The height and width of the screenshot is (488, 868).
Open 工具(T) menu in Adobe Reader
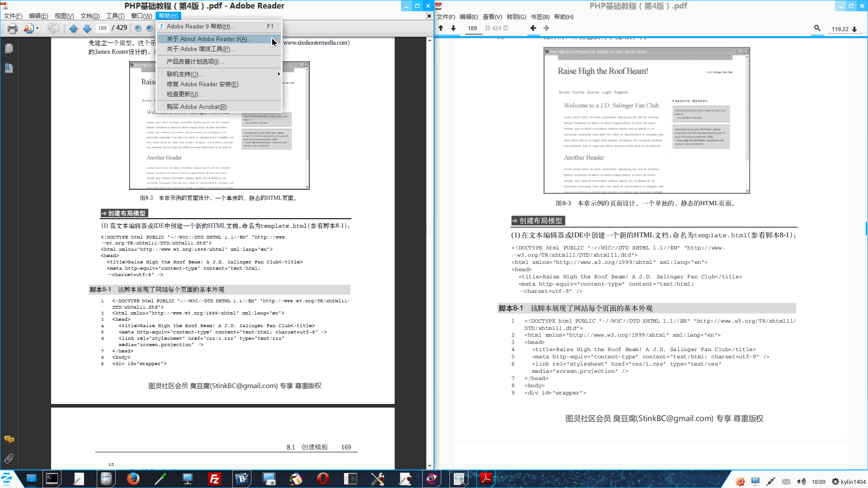(x=115, y=16)
